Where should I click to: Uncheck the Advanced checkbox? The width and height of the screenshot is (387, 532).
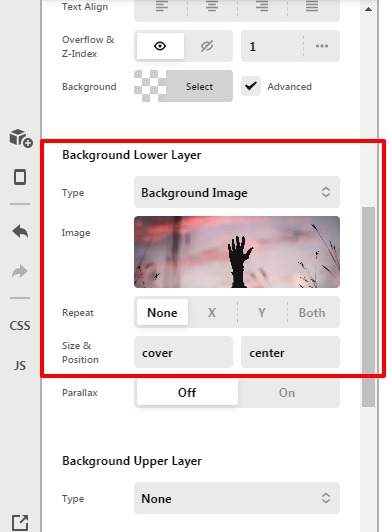[251, 86]
